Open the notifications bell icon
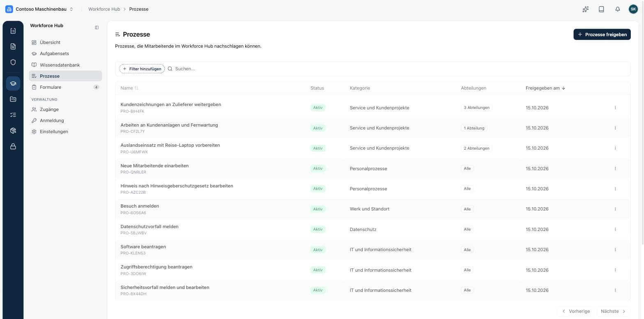Viewport: 644px width, 319px height. (617, 9)
